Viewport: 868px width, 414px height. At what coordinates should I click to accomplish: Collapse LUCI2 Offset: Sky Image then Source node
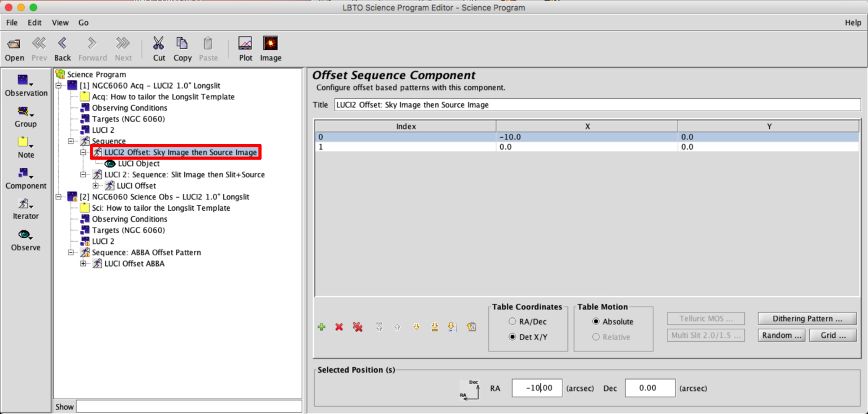(x=83, y=152)
